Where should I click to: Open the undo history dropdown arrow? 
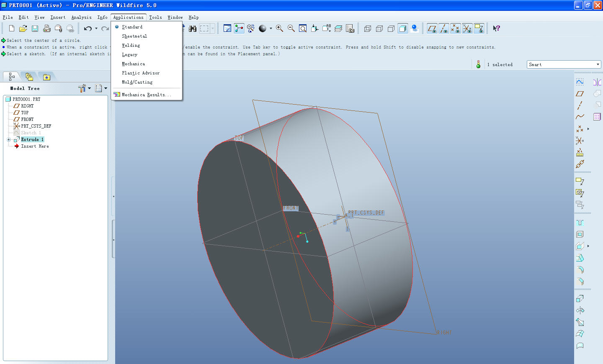pos(96,28)
